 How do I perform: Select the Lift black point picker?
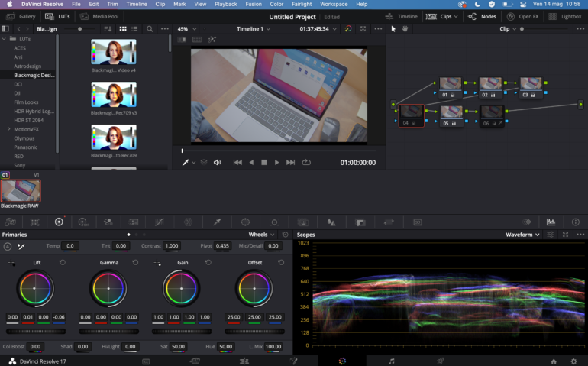tap(11, 262)
